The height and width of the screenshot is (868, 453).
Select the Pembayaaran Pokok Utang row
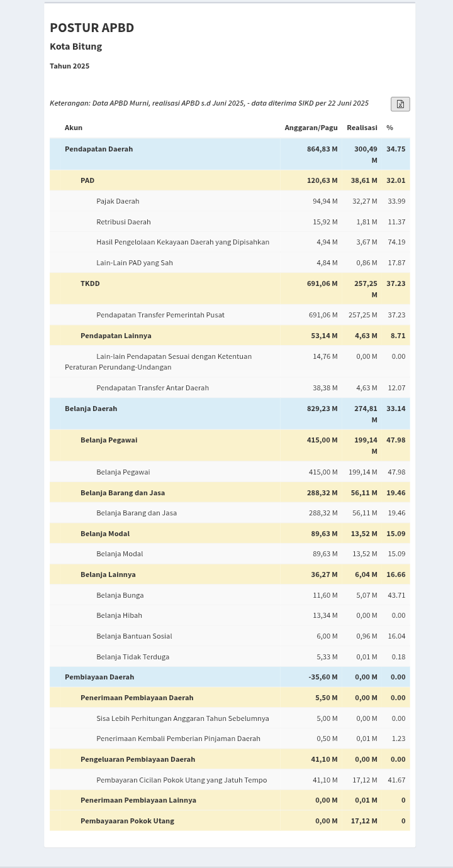coord(127,821)
